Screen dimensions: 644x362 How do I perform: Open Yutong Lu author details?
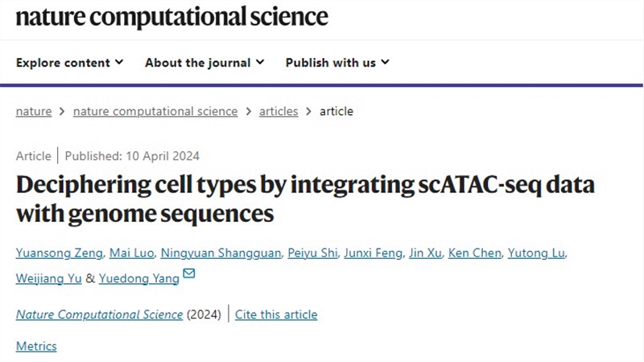click(536, 253)
